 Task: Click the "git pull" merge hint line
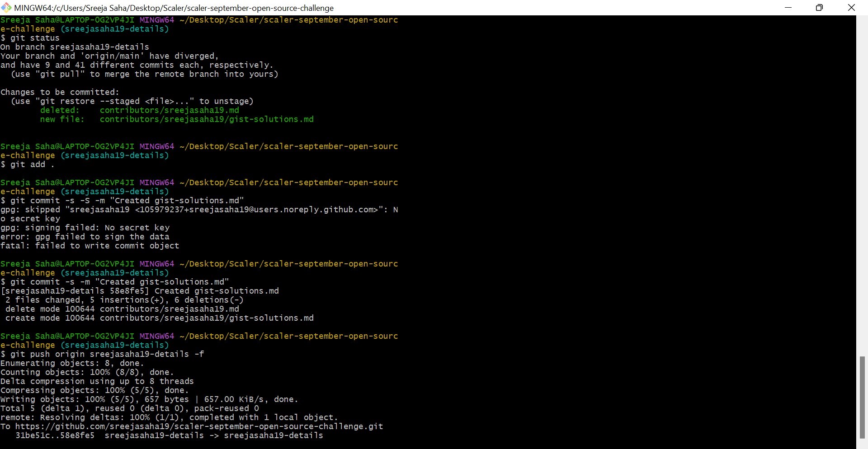click(145, 74)
